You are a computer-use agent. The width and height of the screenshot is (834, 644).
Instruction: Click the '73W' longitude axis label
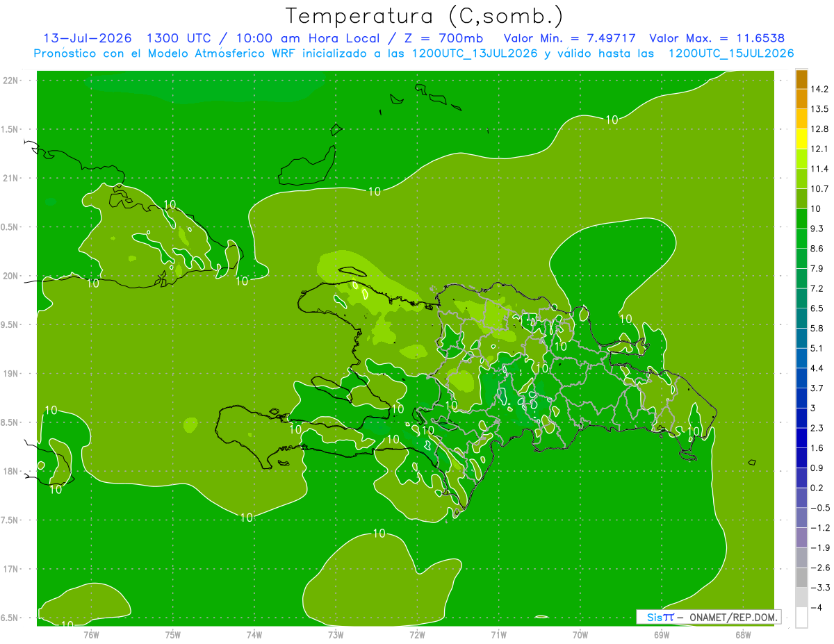[x=336, y=634]
